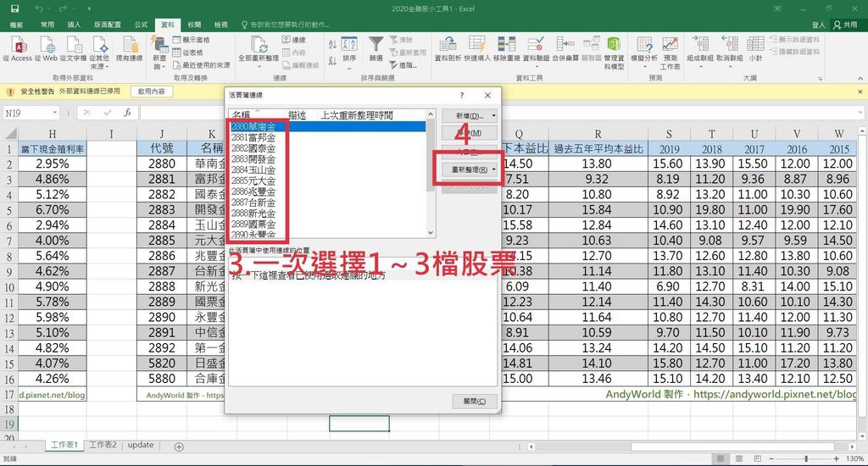Switch to page break preview in status bar

pos(757,459)
